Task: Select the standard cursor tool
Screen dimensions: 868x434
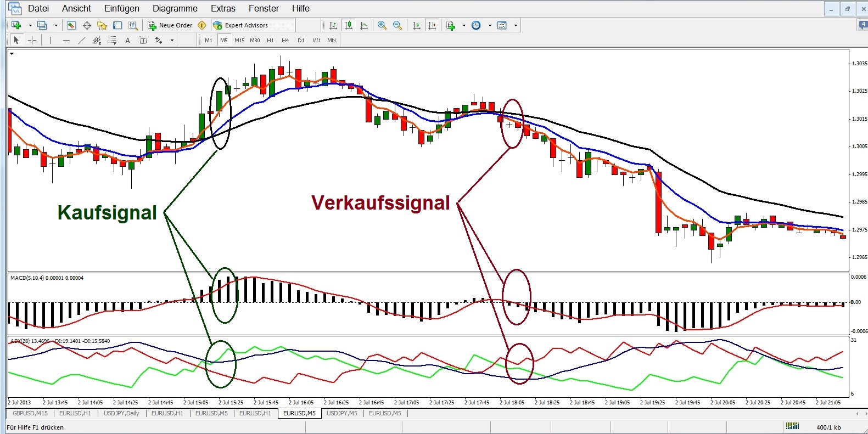Action: [16, 40]
